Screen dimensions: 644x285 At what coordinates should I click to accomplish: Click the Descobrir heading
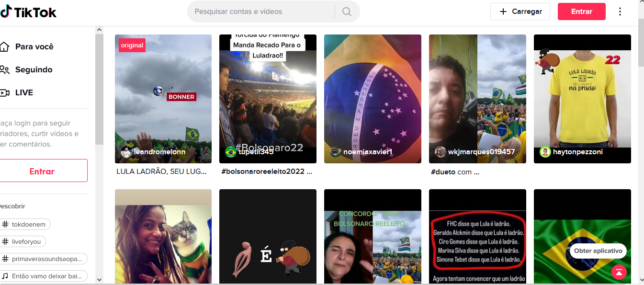pyautogui.click(x=12, y=206)
